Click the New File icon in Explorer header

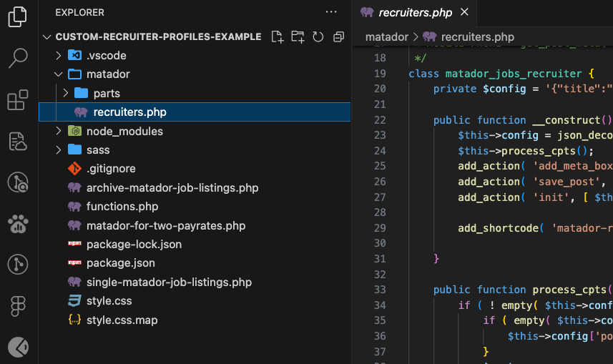(x=278, y=37)
